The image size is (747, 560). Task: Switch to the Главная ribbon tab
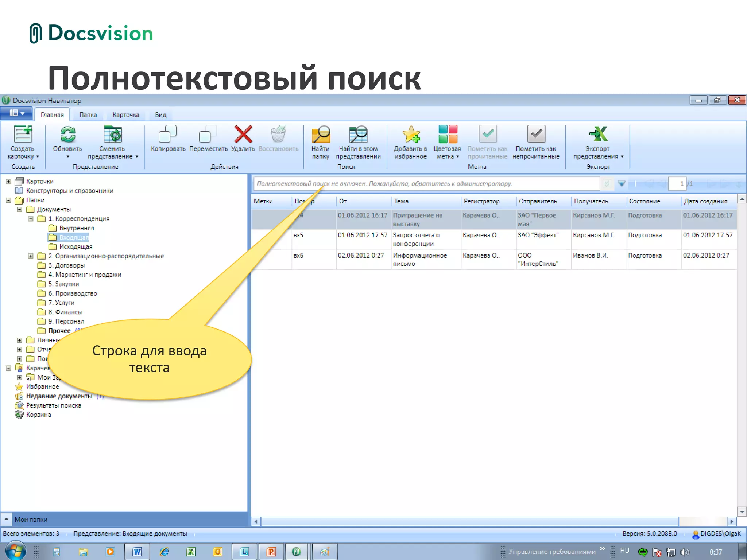point(52,115)
